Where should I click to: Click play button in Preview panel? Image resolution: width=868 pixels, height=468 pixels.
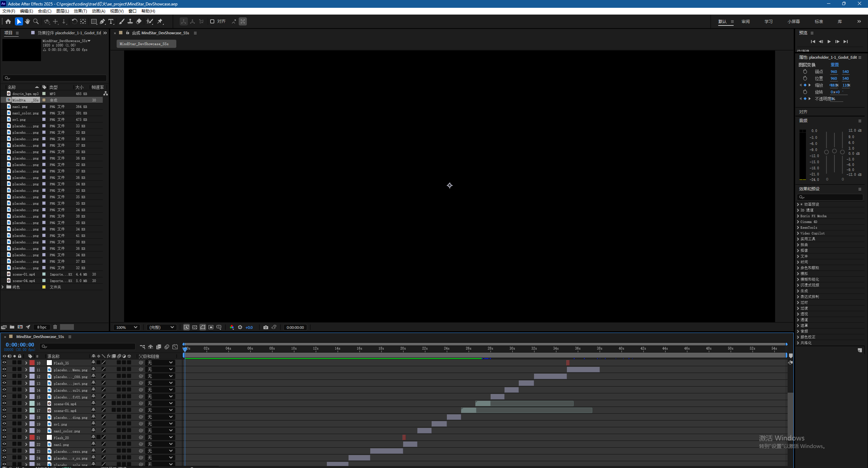pyautogui.click(x=829, y=41)
